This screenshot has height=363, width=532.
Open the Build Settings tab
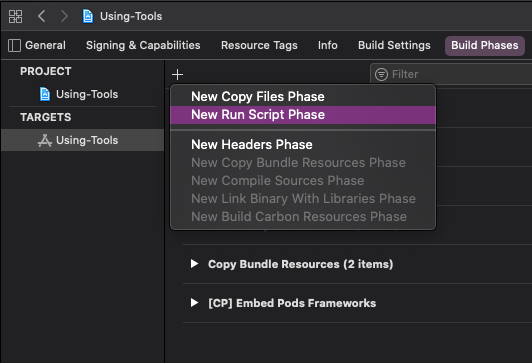pos(394,45)
